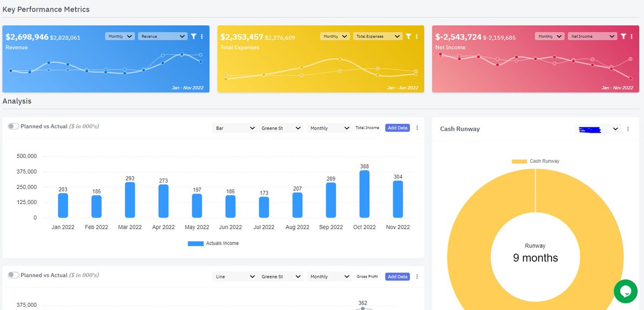Open the more options menu on Total Income chart
This screenshot has height=310, width=644.
pyautogui.click(x=417, y=128)
